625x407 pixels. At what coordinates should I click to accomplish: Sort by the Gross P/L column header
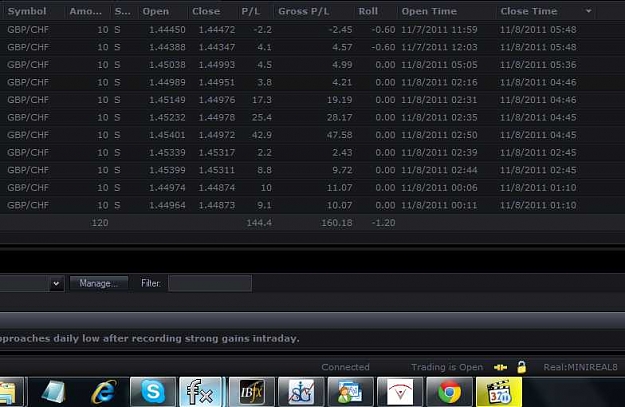point(304,11)
